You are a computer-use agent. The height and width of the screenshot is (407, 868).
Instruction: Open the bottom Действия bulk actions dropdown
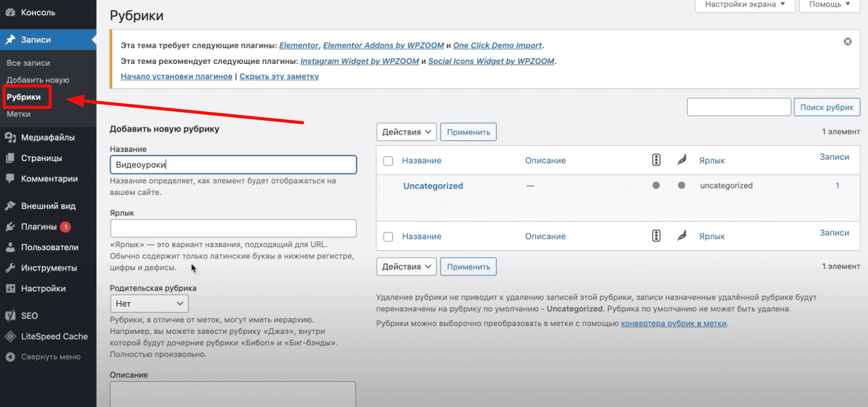pyautogui.click(x=406, y=266)
